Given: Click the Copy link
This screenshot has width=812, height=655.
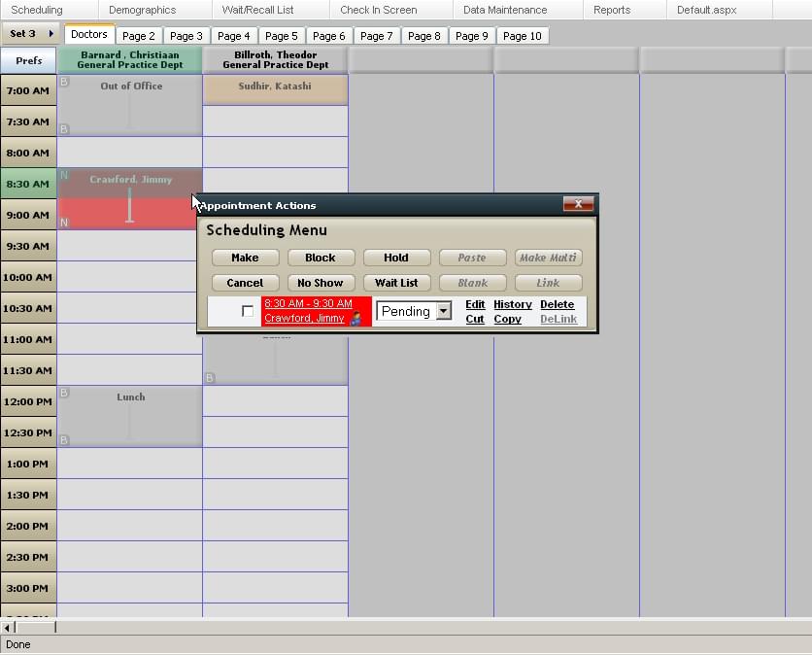Looking at the screenshot, I should coord(508,319).
